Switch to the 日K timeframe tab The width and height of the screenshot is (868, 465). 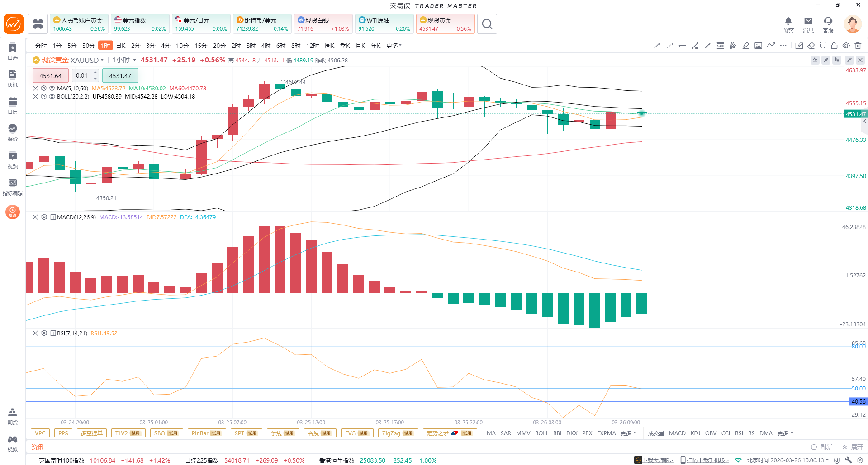[x=121, y=46]
